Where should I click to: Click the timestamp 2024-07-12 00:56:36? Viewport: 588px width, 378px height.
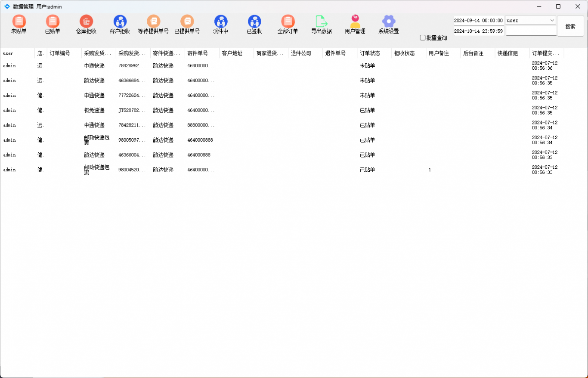click(x=545, y=65)
